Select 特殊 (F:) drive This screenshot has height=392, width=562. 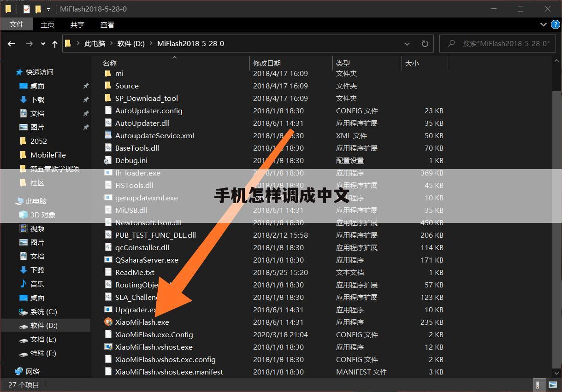click(43, 353)
